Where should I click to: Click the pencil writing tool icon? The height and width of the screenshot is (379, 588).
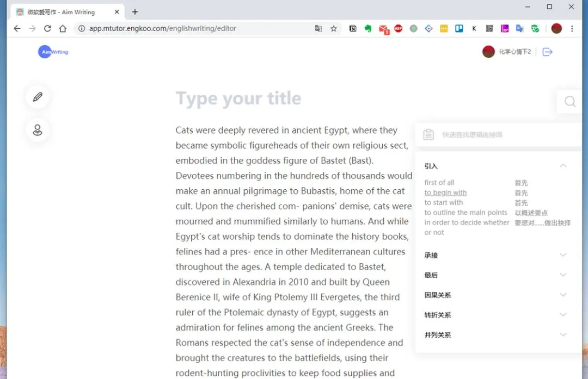coord(38,97)
